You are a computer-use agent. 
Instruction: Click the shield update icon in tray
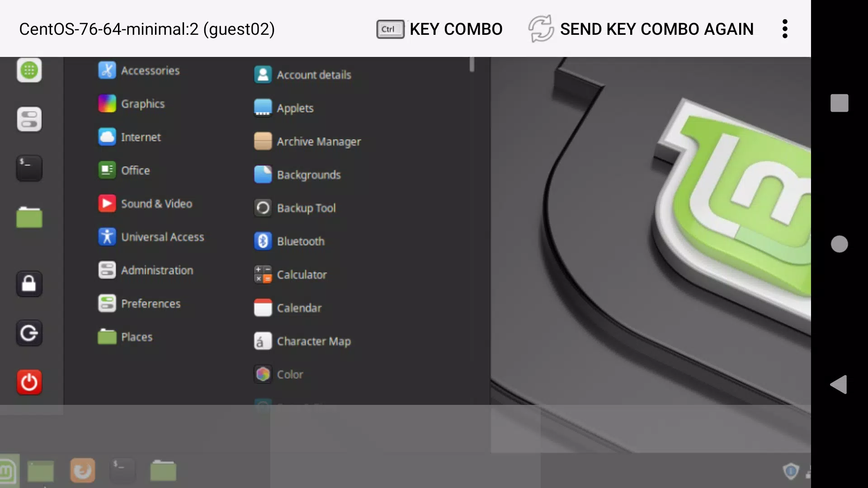[791, 471]
